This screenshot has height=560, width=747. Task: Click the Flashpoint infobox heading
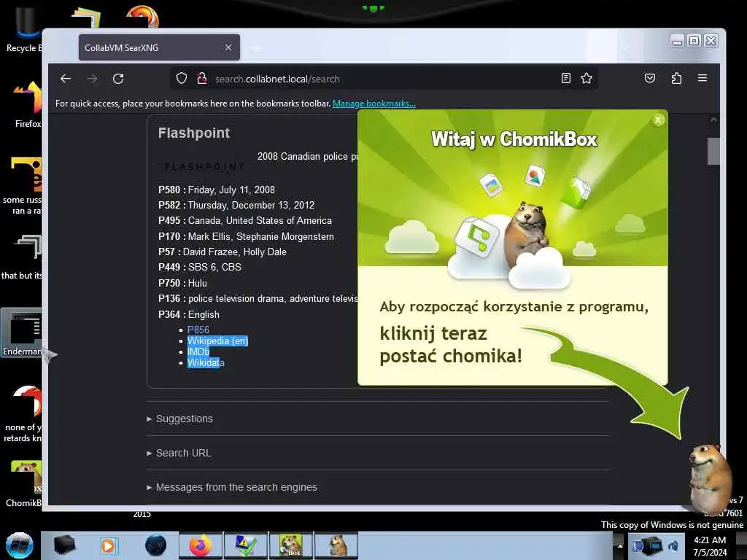pyautogui.click(x=194, y=133)
